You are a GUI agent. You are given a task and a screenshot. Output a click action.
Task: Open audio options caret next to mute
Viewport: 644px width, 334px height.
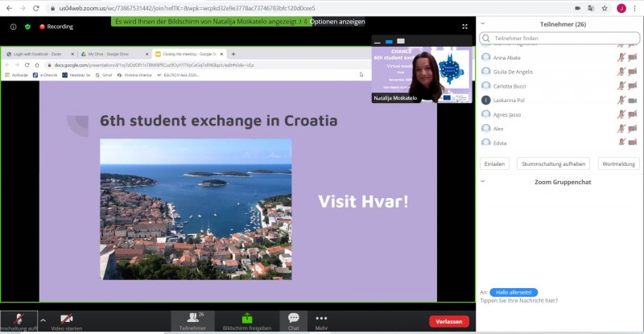(x=43, y=320)
